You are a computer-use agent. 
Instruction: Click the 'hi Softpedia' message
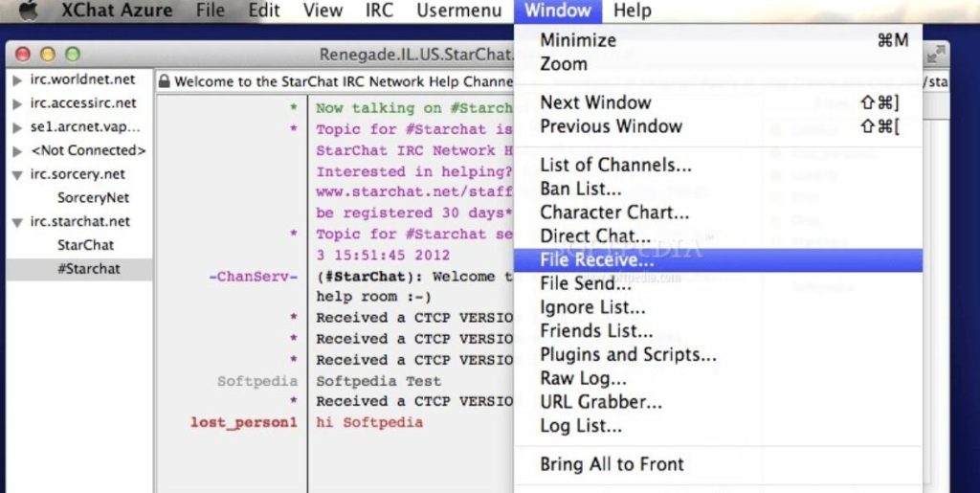pos(369,423)
